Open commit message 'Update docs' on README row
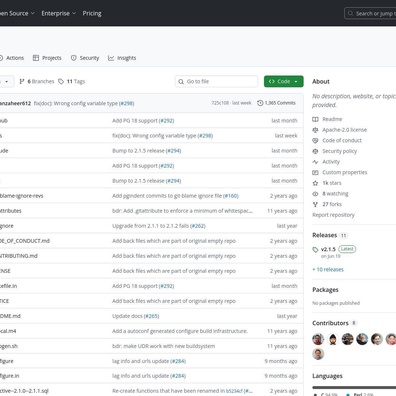Screen dimensions: 396x396 127,316
